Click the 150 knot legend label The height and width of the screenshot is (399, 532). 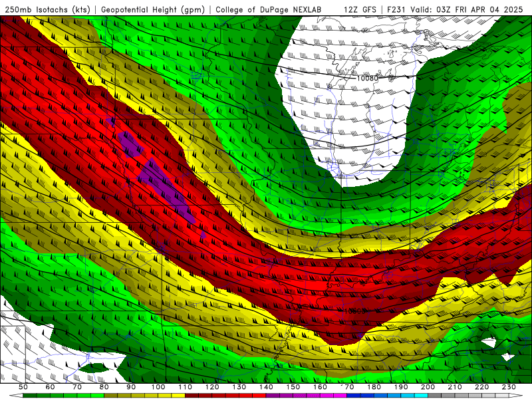(x=293, y=387)
